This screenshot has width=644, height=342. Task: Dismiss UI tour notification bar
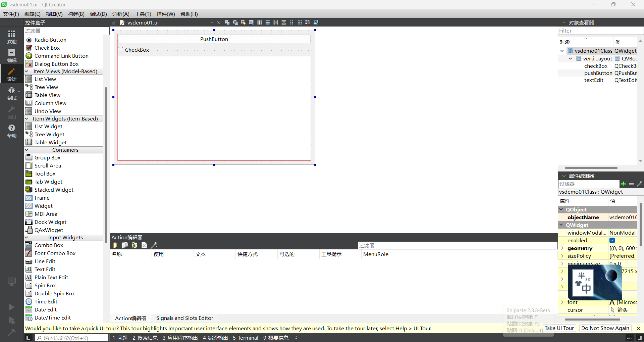click(x=638, y=328)
